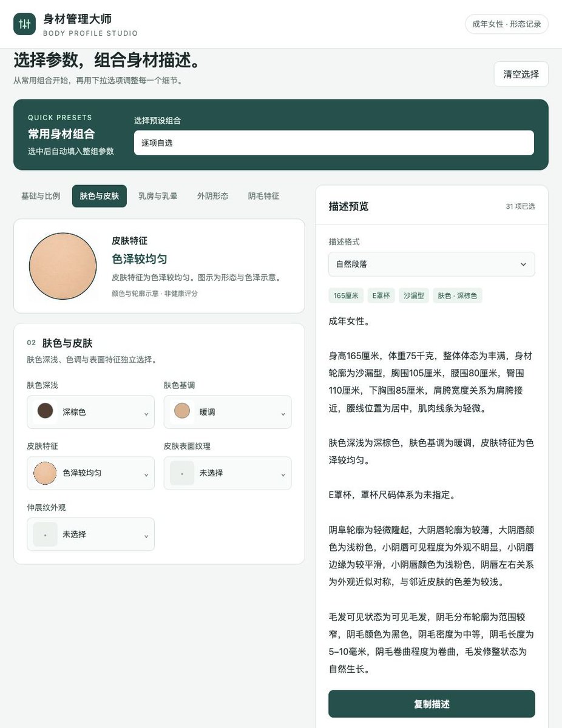Switch to the 基础与比例 tab
The image size is (562, 728).
coord(41,196)
